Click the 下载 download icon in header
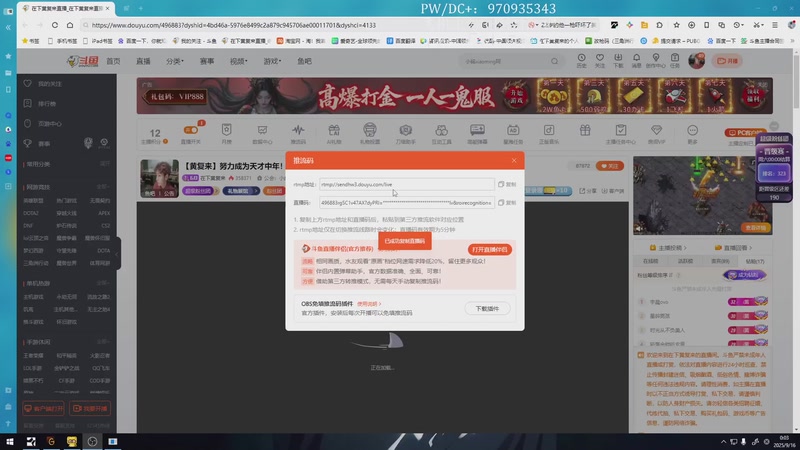The image size is (800, 450). [618, 61]
